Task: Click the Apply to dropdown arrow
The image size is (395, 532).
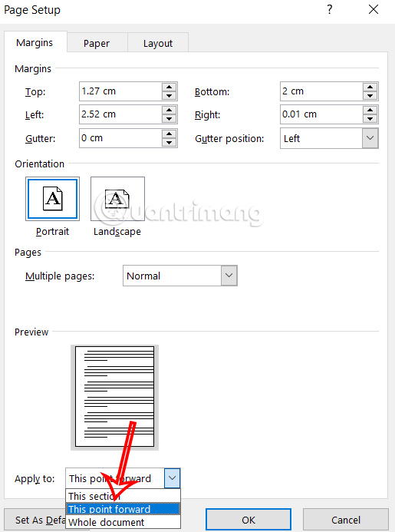Action: pyautogui.click(x=173, y=478)
